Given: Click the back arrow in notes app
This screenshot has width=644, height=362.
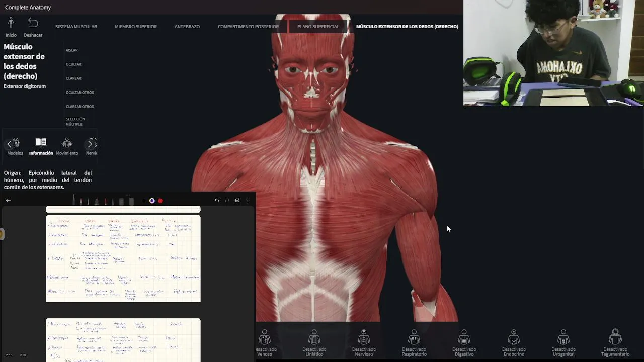Looking at the screenshot, I should 8,200.
